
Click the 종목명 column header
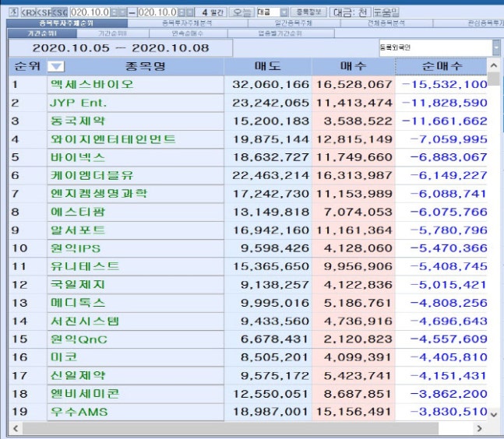coord(146,66)
